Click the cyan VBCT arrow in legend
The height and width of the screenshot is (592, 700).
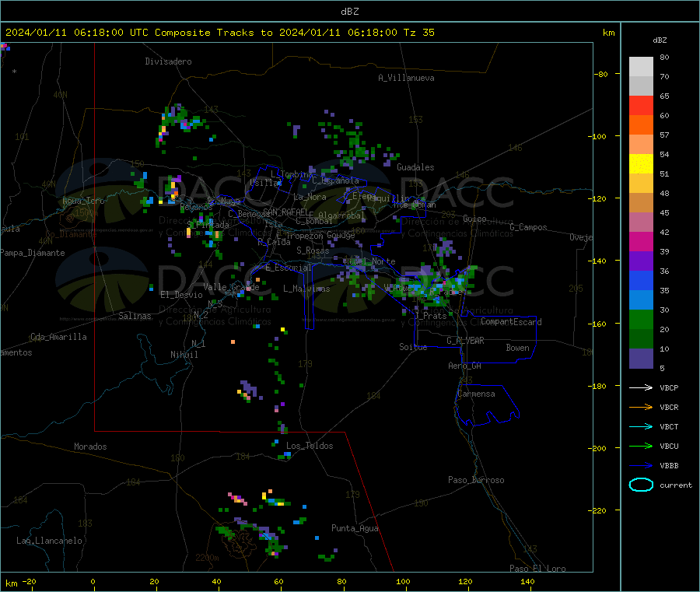point(641,426)
